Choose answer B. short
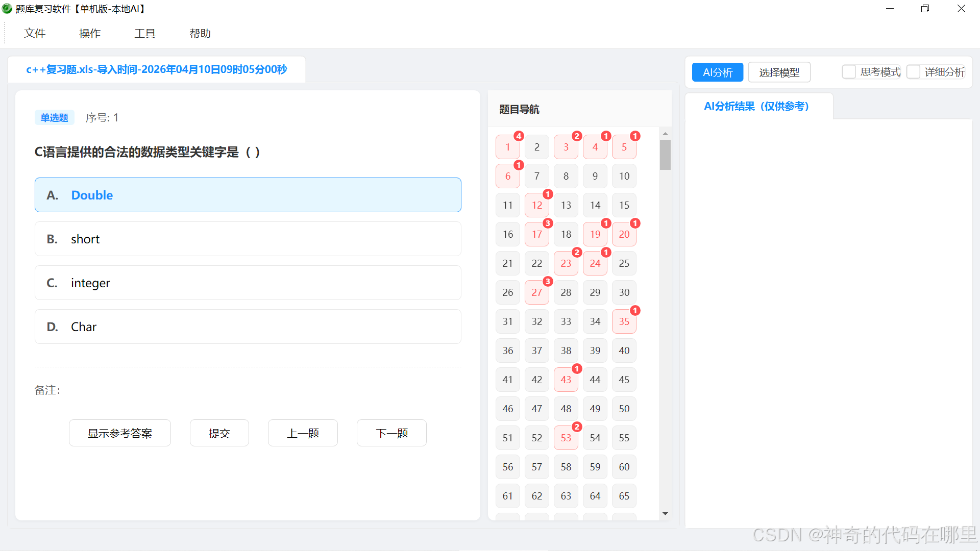This screenshot has width=980, height=551. coord(248,239)
